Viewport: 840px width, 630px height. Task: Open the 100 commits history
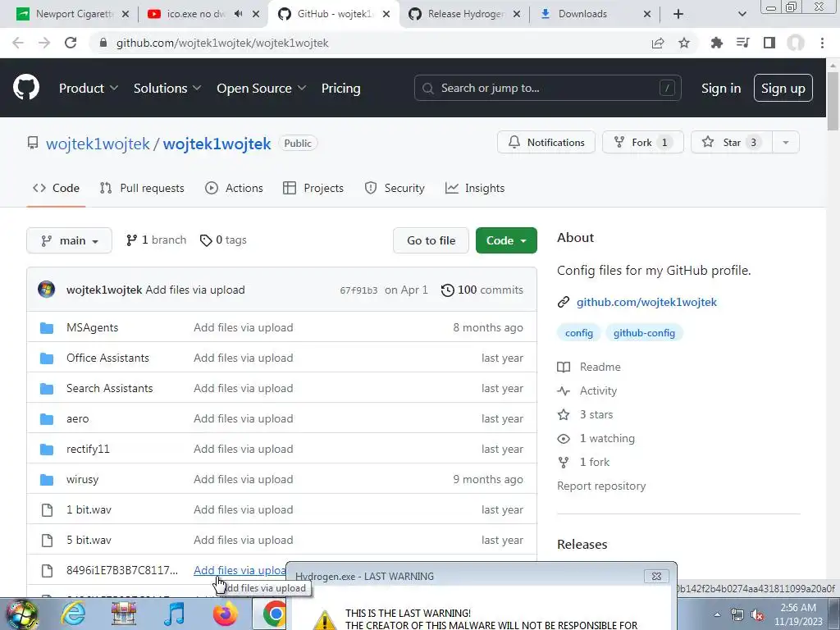pyautogui.click(x=482, y=290)
